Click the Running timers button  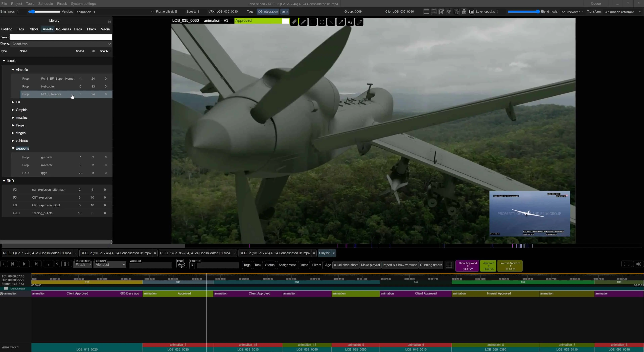[431, 265]
